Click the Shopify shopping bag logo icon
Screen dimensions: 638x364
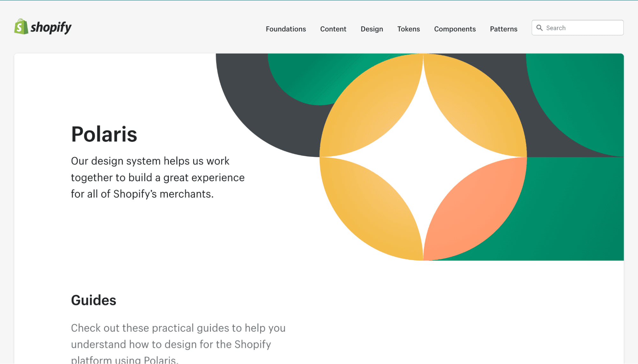(21, 27)
